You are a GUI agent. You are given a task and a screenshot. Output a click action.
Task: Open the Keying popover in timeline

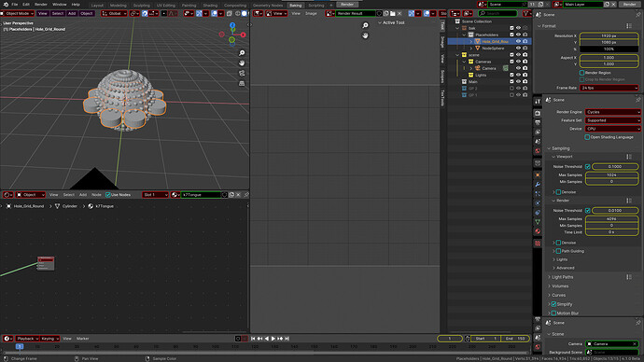coord(49,339)
